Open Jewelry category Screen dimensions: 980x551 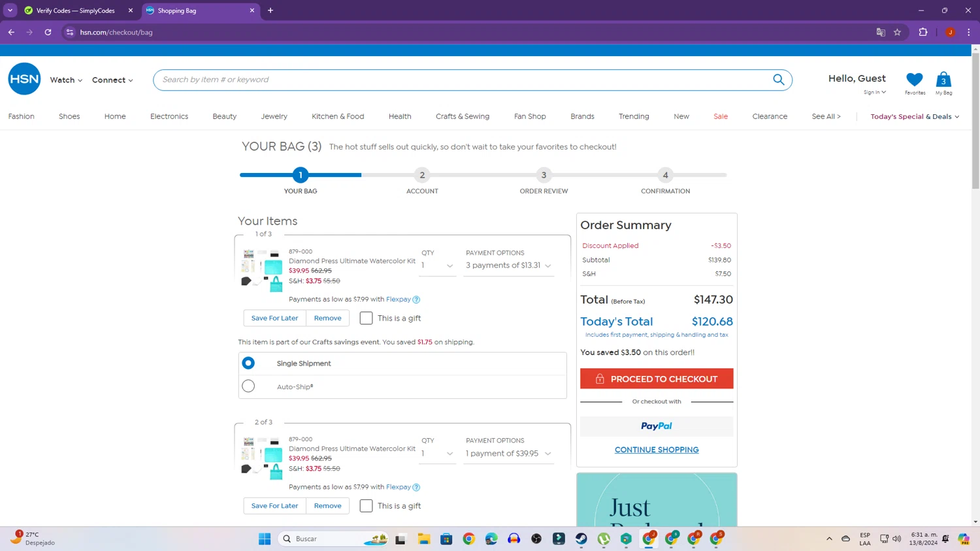click(274, 116)
